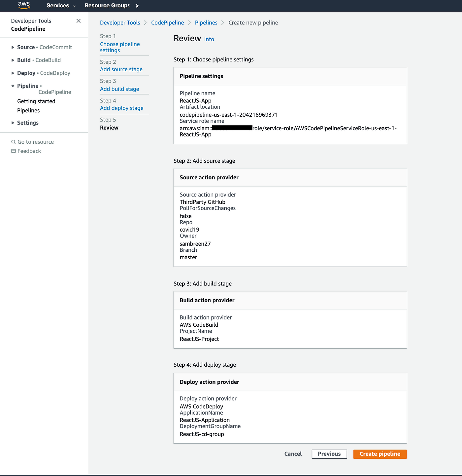This screenshot has width=462, height=476.
Task: Click the Create pipeline button
Action: click(380, 454)
